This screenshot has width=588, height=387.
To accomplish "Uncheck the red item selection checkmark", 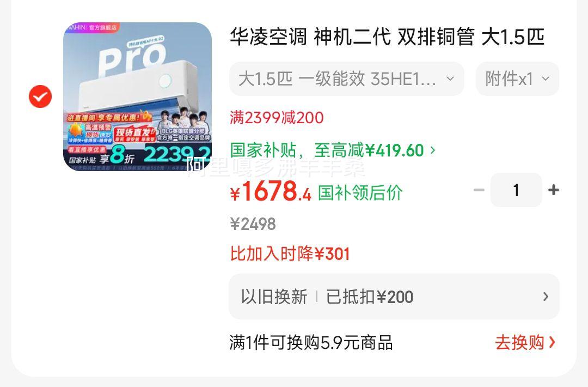I will pyautogui.click(x=40, y=96).
